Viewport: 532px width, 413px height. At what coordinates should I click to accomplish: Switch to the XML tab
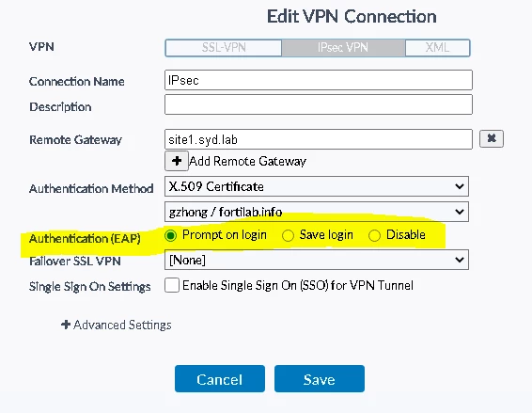click(437, 48)
